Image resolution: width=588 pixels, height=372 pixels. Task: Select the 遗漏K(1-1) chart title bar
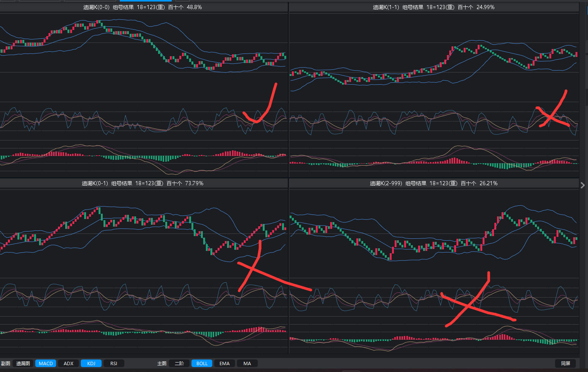coord(434,7)
